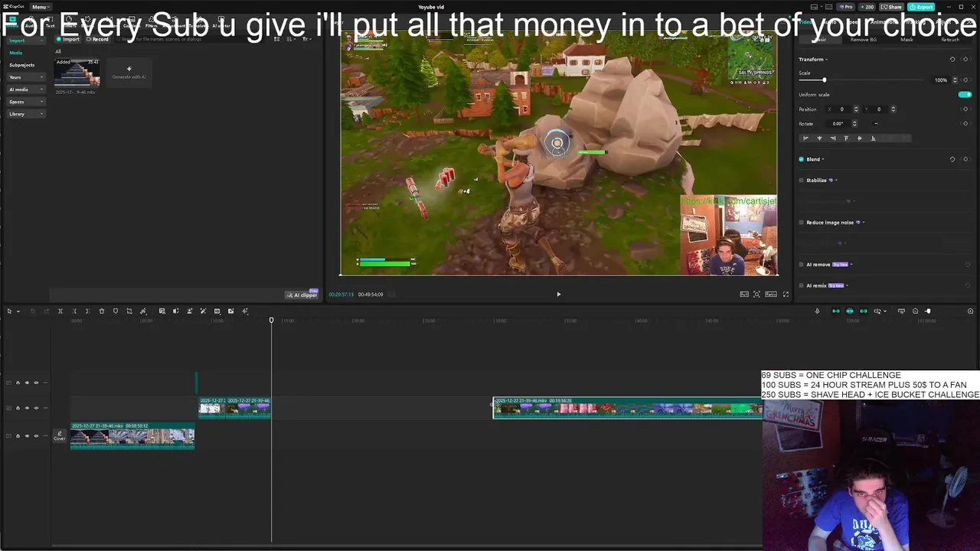Align clip to the bottom
980x551 pixels.
[874, 139]
